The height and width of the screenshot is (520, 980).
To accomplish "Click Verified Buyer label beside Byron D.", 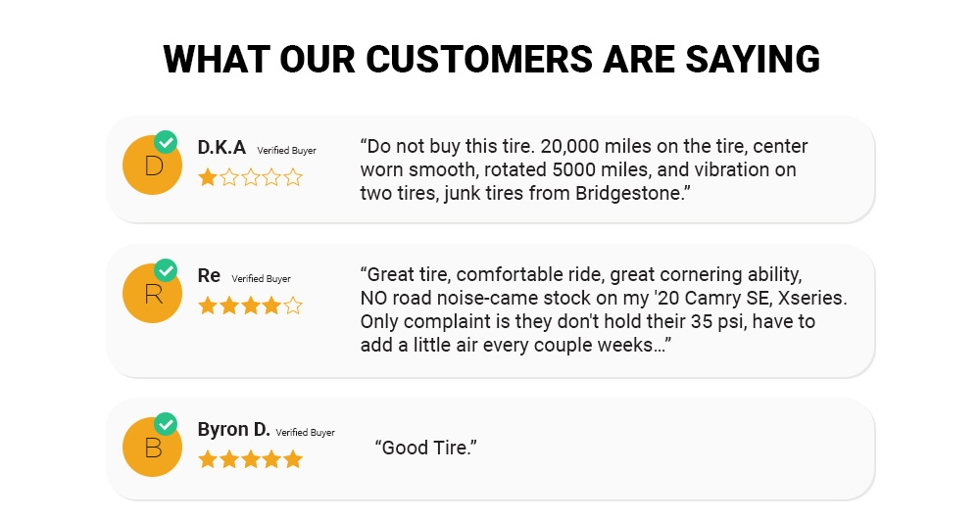I will [x=306, y=432].
